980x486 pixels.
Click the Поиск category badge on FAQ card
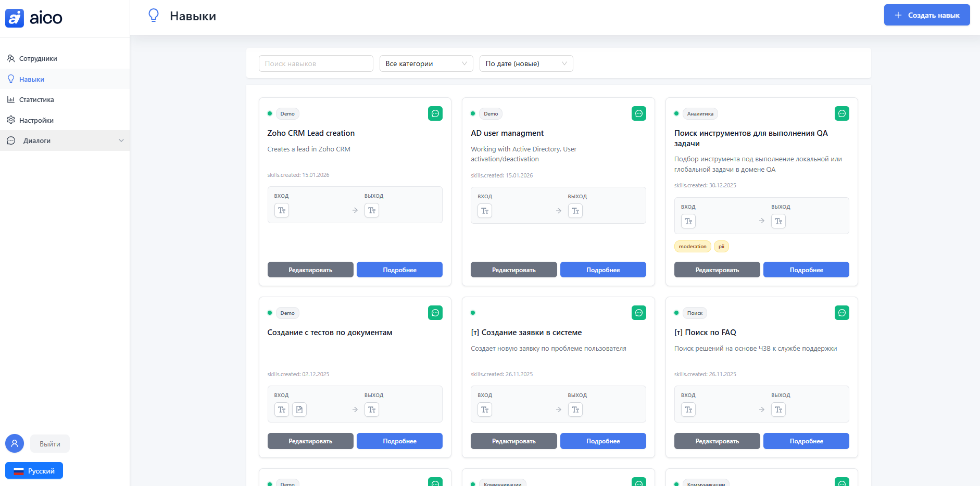695,313
